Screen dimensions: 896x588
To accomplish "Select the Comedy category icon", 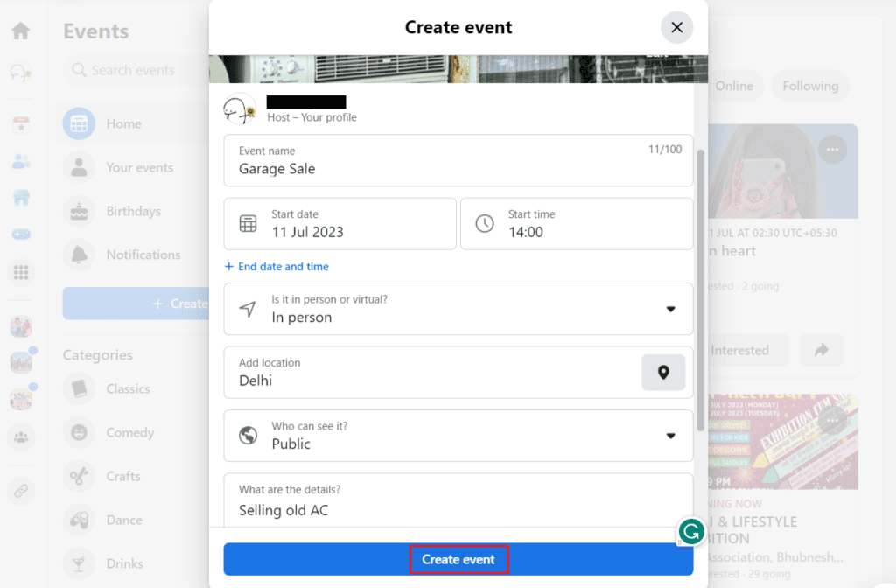I will pyautogui.click(x=79, y=432).
